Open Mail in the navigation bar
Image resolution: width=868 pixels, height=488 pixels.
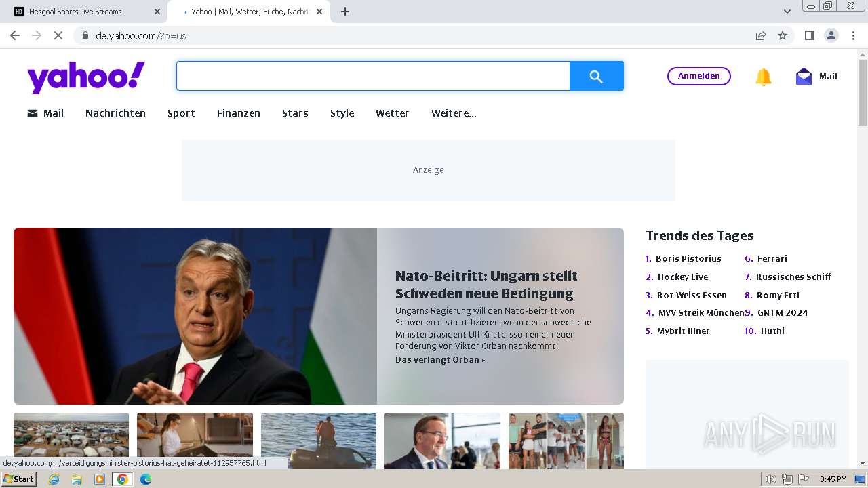(x=45, y=113)
